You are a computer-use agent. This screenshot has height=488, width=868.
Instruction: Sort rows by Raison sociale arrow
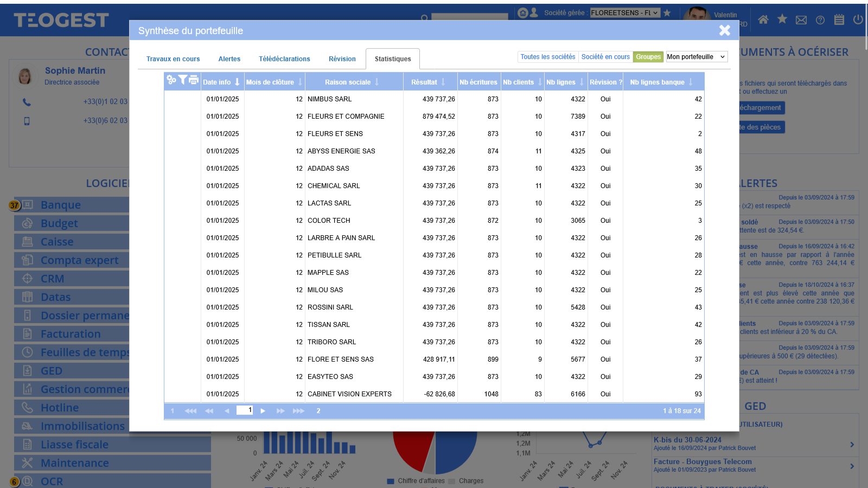377,82
